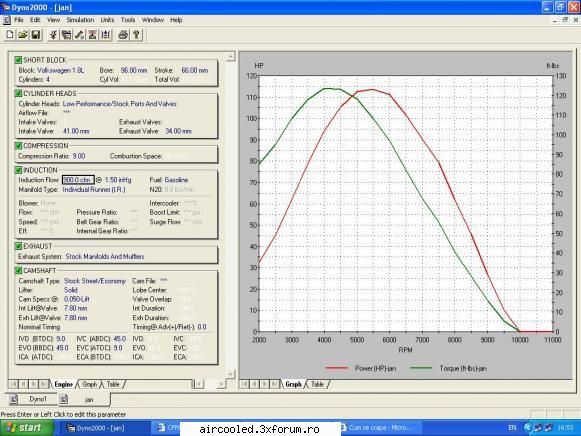Viewport: 581px width, 436px height.
Task: Toggle the CAMSHAFT checkbox
Action: 18,270
